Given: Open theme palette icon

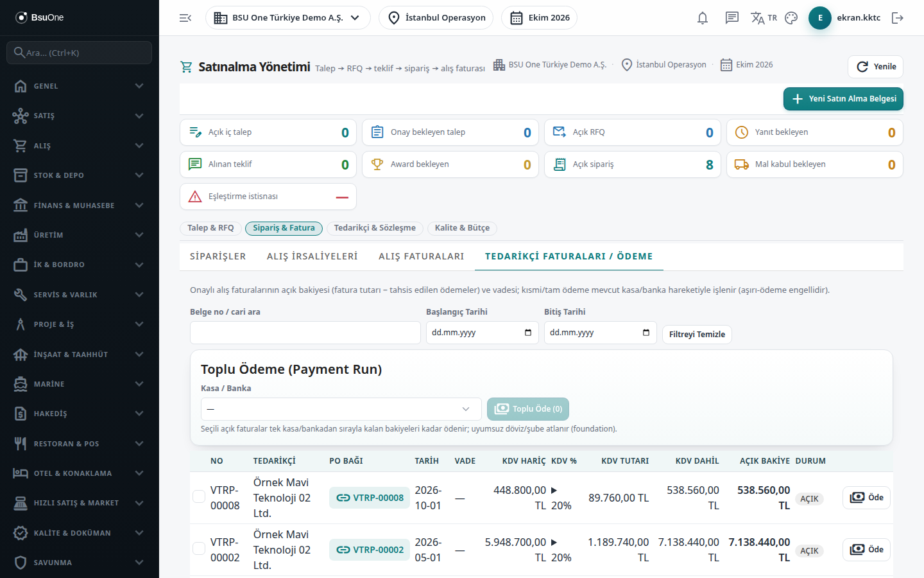Looking at the screenshot, I should [x=791, y=18].
